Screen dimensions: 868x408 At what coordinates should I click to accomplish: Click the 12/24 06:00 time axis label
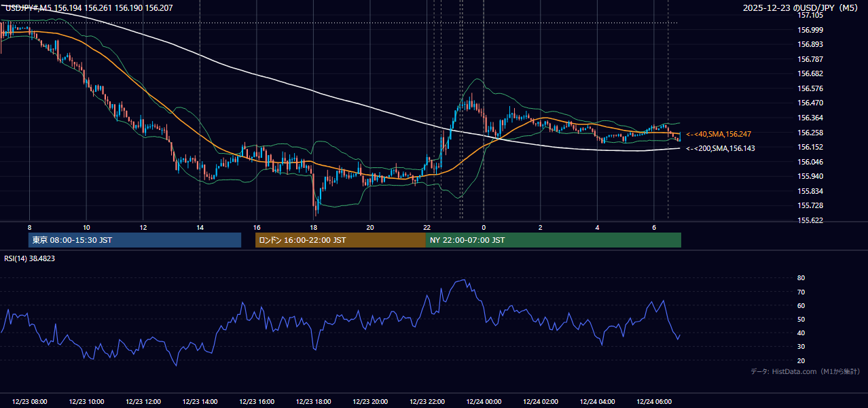click(653, 402)
